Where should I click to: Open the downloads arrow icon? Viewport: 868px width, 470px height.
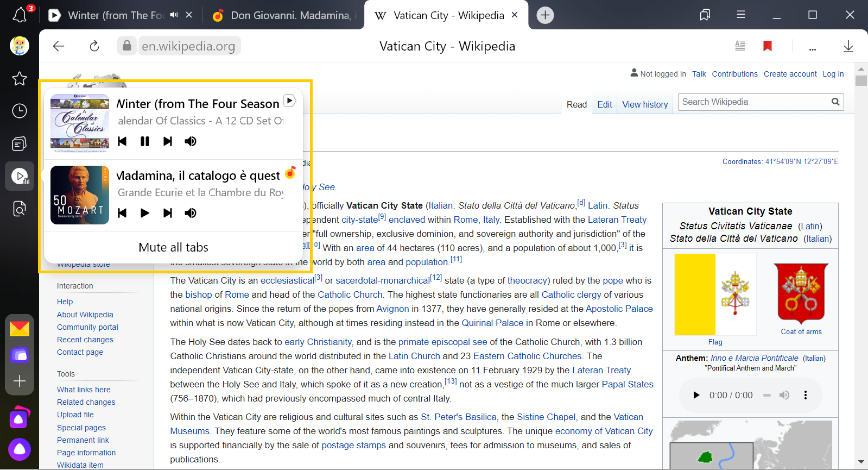tap(848, 46)
